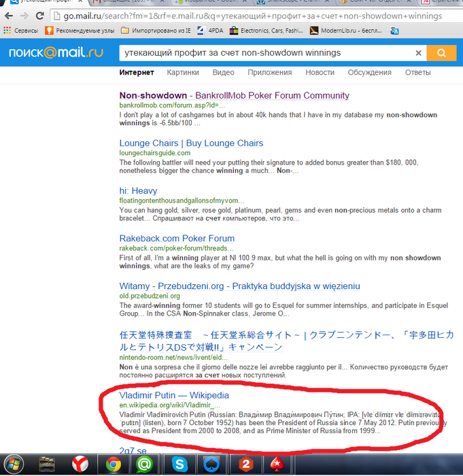463x476 pixels.
Task: Open the Windows Start button
Action: tap(14, 464)
